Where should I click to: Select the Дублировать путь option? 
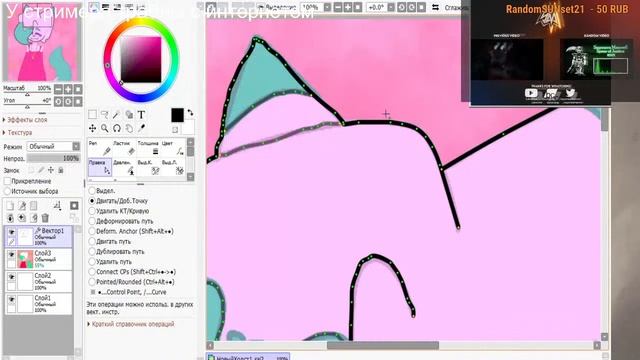point(92,251)
